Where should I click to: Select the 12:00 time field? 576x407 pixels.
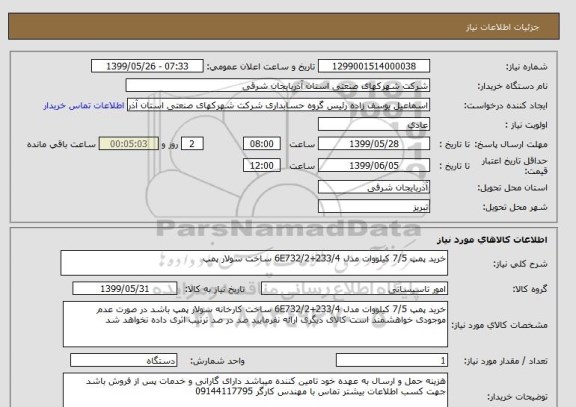pos(262,165)
